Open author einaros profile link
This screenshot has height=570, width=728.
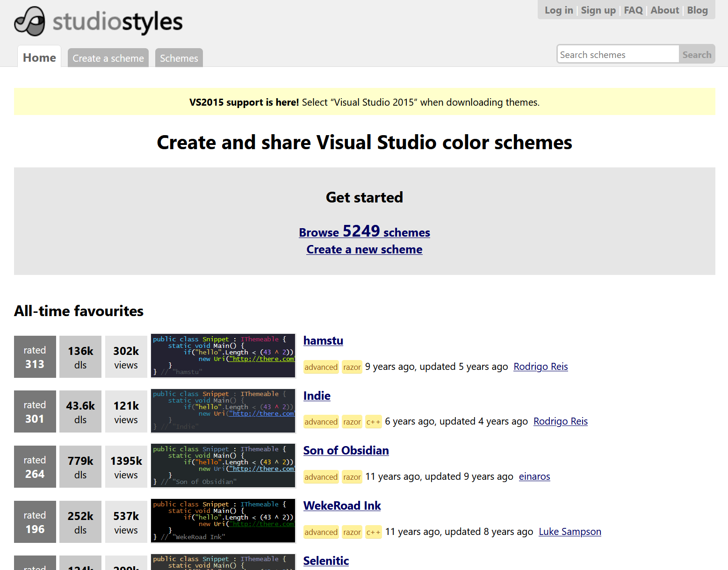(534, 476)
